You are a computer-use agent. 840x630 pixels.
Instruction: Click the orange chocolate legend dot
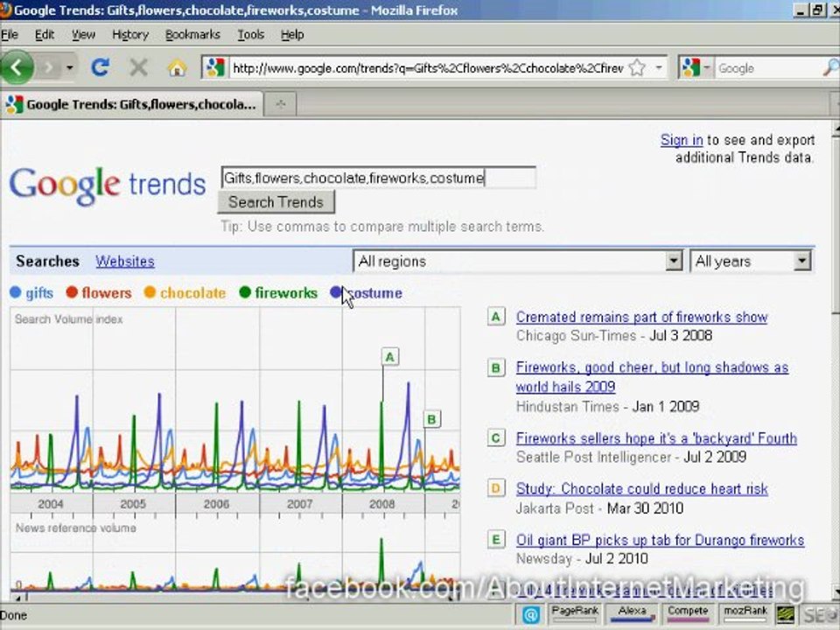pyautogui.click(x=150, y=292)
